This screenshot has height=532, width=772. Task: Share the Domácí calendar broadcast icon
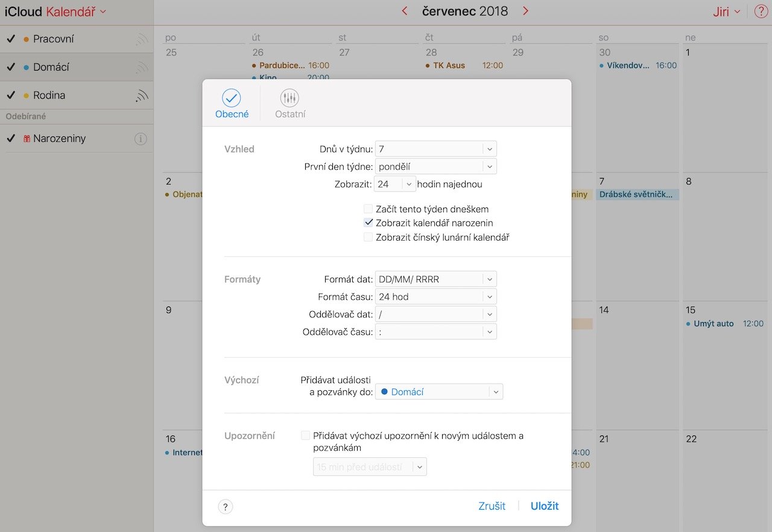[142, 67]
